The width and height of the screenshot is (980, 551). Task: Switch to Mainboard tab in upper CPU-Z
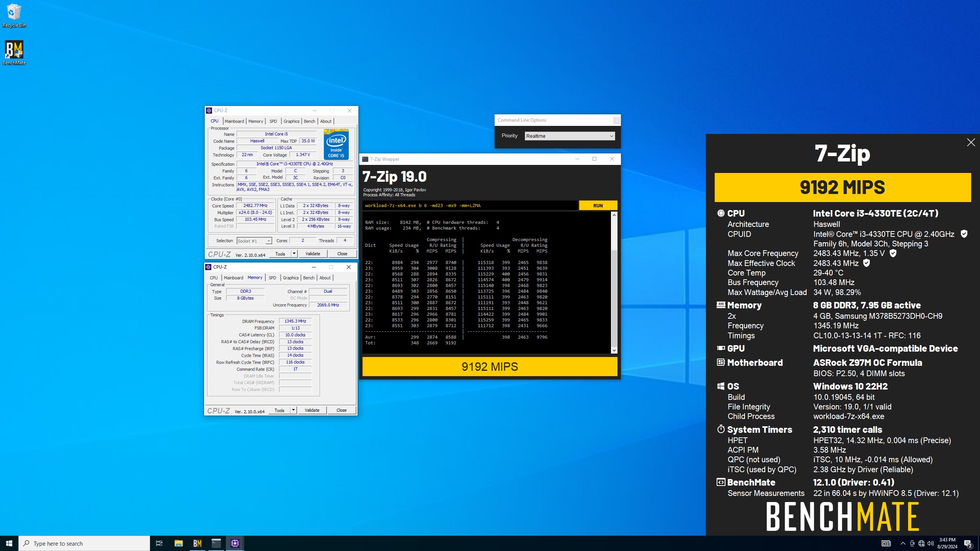coord(234,121)
